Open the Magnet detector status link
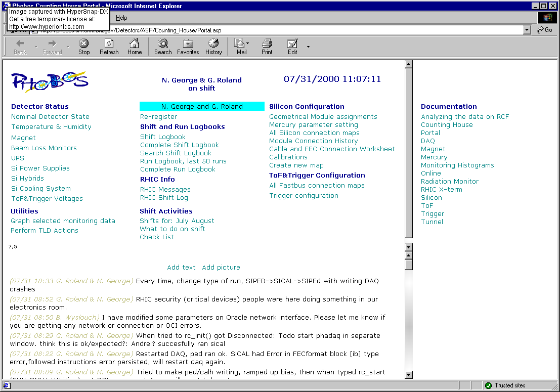The height and width of the screenshot is (392, 560). [x=23, y=138]
